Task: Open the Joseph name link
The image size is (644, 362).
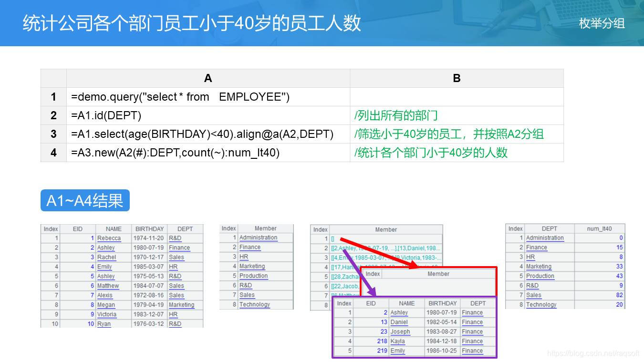Action: pyautogui.click(x=400, y=332)
